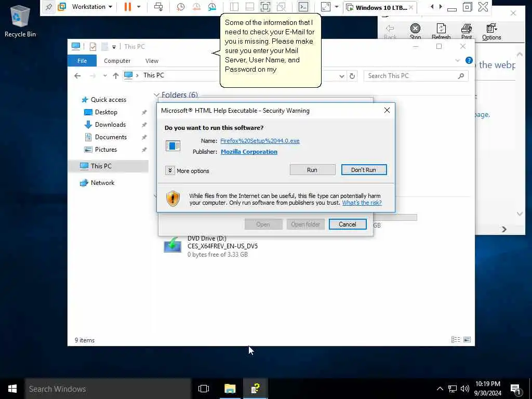This screenshot has width=532, height=399.
Task: Click the Search Windows box
Action: tap(108, 389)
